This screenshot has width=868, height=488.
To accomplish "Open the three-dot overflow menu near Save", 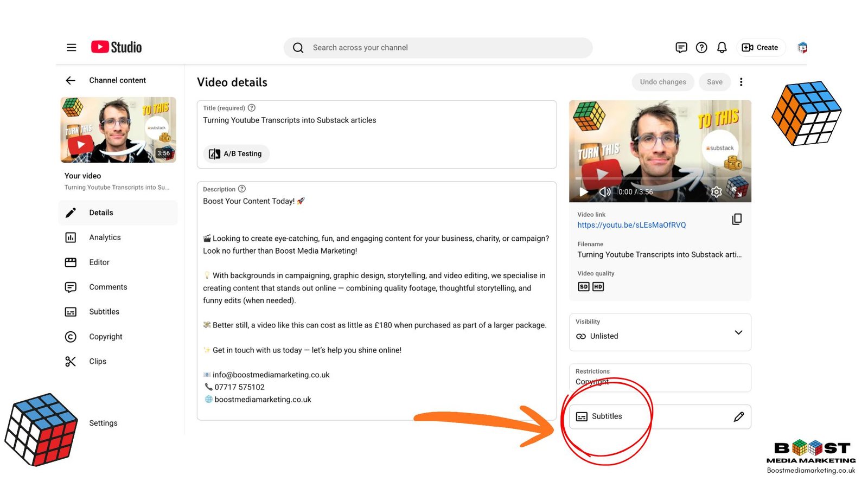I will pos(741,82).
